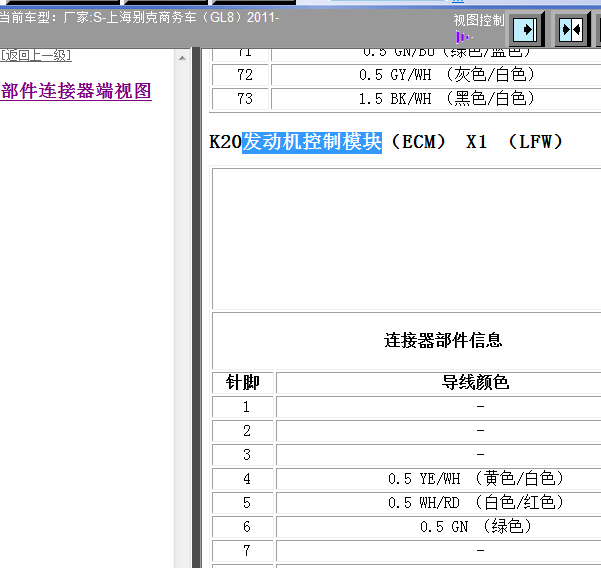Select pin 1 cell in X1 table
Viewport: 601px width, 568px height.
243,407
